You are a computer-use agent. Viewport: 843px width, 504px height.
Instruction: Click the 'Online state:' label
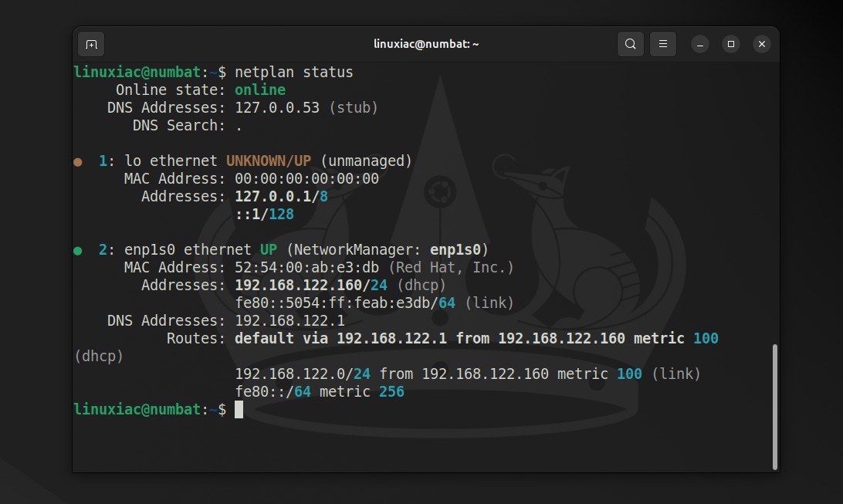171,90
